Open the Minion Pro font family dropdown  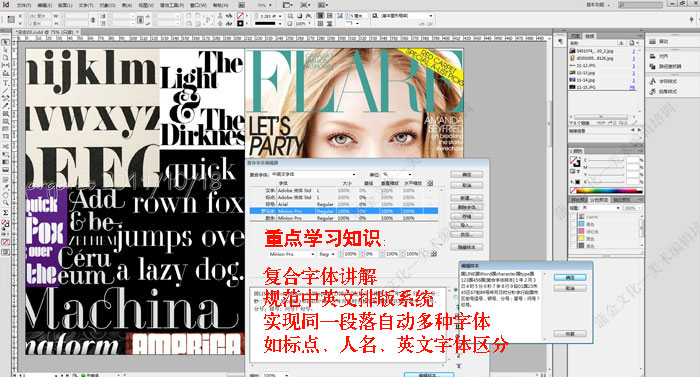(x=292, y=254)
